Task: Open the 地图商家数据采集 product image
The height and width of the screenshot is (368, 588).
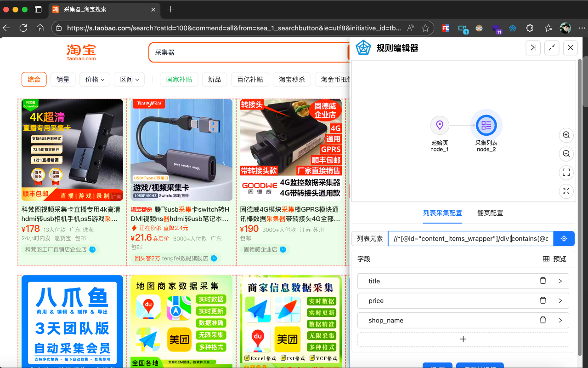Action: [x=181, y=321]
